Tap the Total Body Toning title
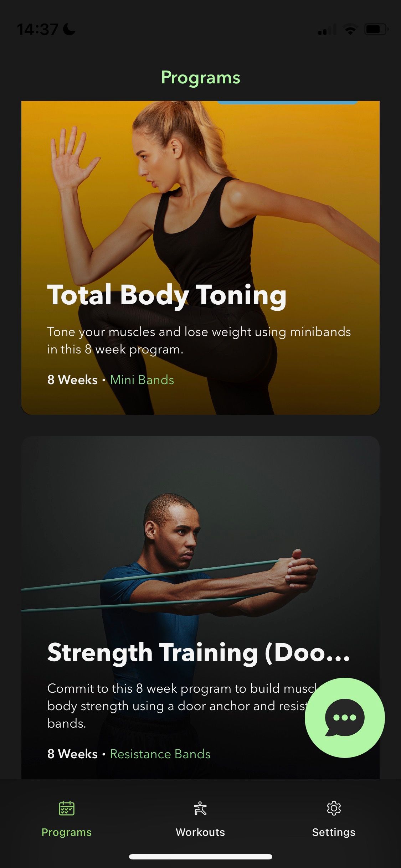The height and width of the screenshot is (868, 401). coord(167,295)
